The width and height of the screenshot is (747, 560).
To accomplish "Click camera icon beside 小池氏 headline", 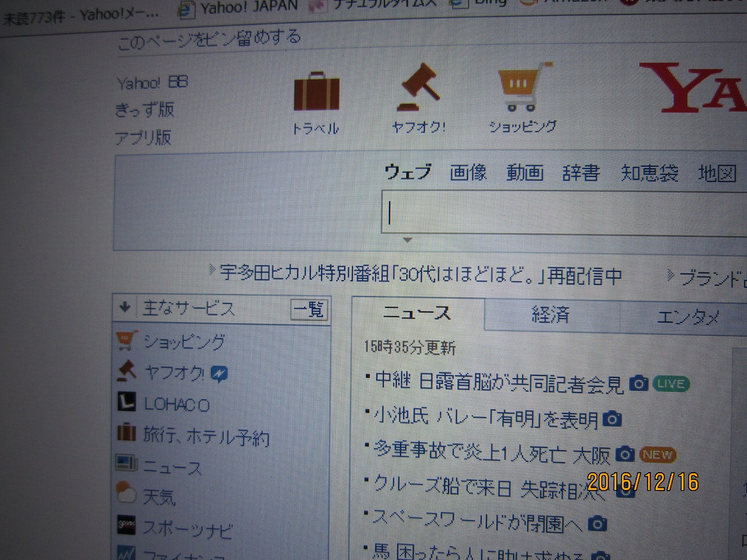I will click(612, 419).
